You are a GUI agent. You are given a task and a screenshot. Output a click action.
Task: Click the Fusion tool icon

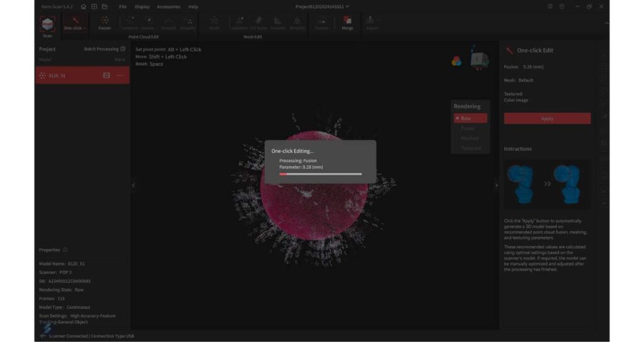pyautogui.click(x=104, y=24)
